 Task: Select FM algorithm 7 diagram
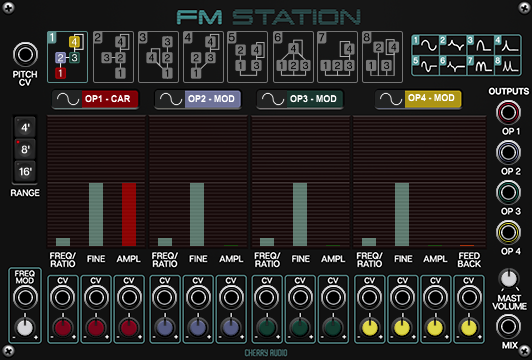[337, 57]
